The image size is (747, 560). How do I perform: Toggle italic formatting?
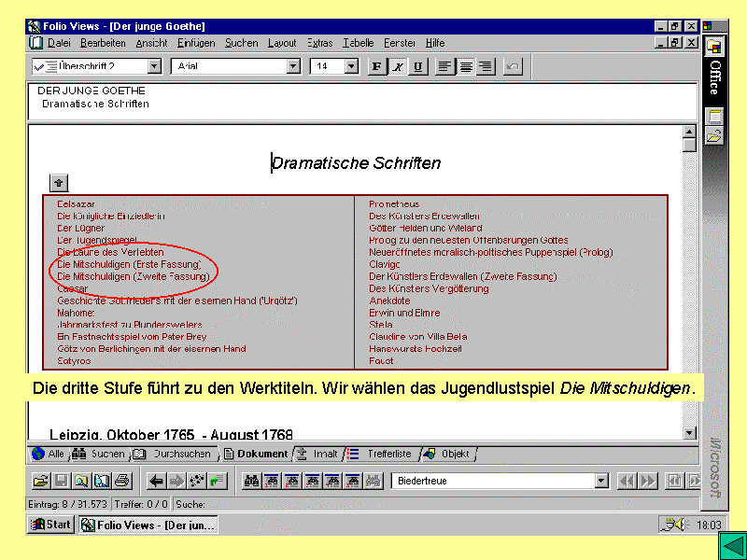pos(398,66)
